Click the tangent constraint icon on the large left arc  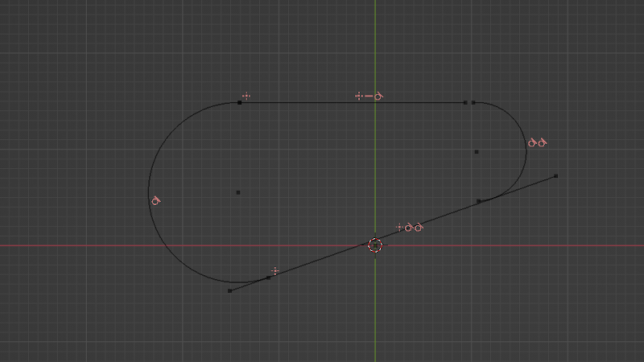tap(155, 200)
